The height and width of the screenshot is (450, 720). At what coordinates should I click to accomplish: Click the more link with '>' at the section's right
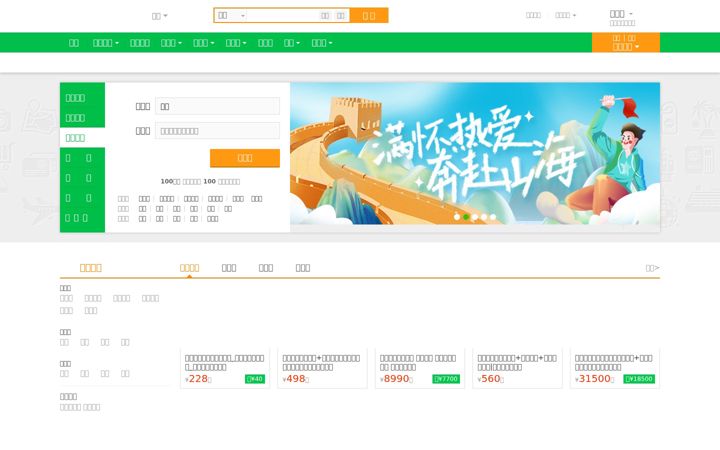[652, 268]
